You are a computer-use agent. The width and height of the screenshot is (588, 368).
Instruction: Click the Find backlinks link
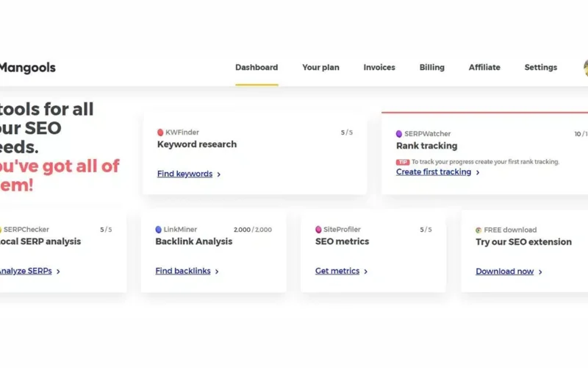point(183,271)
